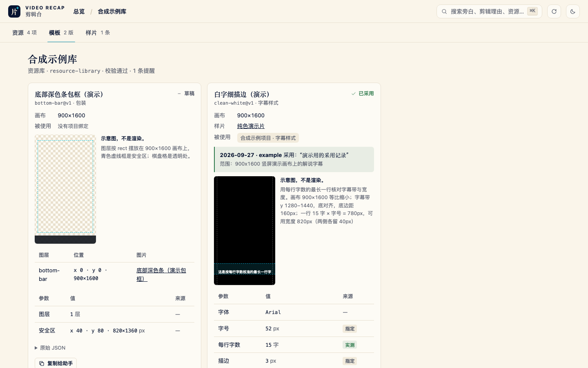The height and width of the screenshot is (368, 588).
Task: Focus the search field for 旁白、剪辑理由
Action: tap(489, 11)
